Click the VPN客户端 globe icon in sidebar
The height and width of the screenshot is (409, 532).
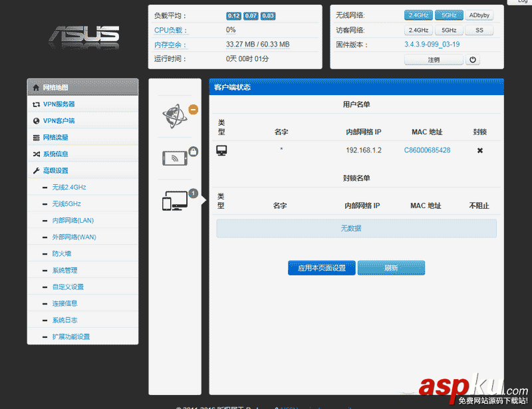(36, 120)
